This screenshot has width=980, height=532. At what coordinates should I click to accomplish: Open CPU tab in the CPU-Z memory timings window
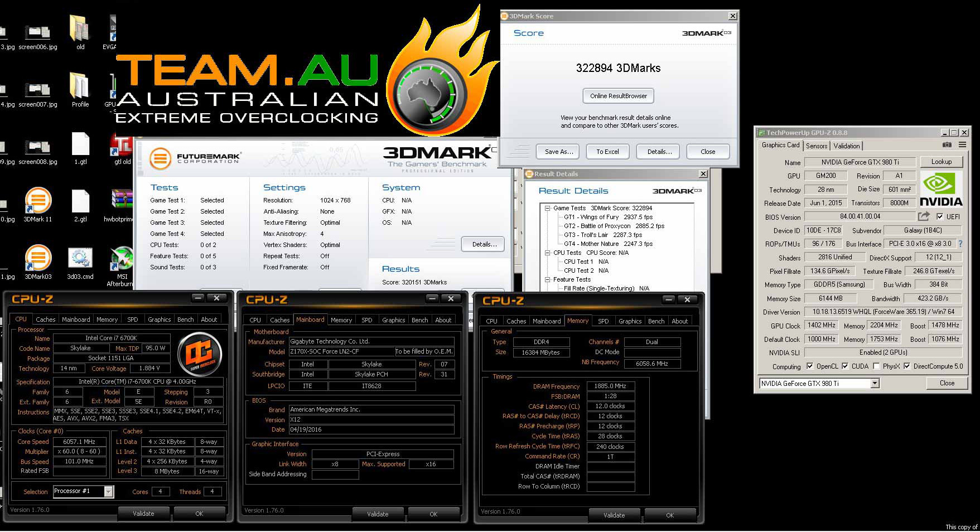tap(491, 321)
